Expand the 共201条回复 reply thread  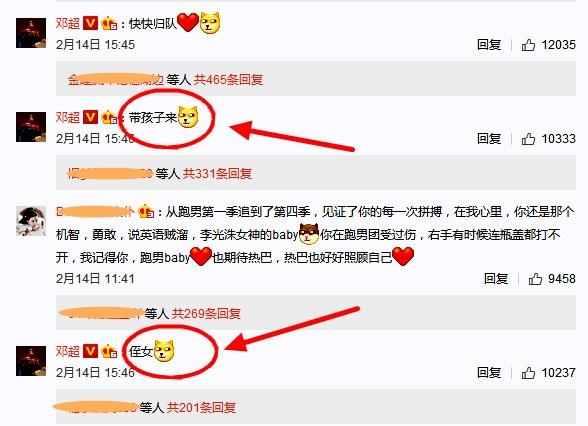(x=201, y=407)
